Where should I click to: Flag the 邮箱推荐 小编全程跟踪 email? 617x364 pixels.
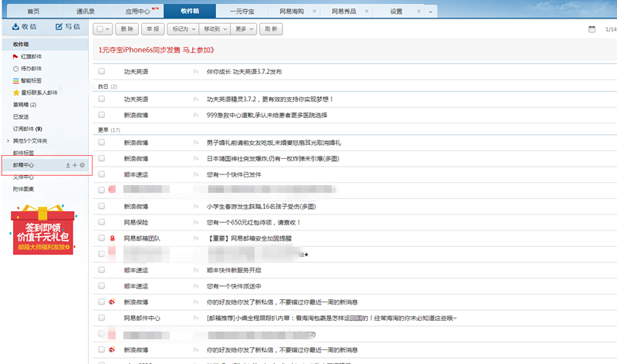click(196, 318)
